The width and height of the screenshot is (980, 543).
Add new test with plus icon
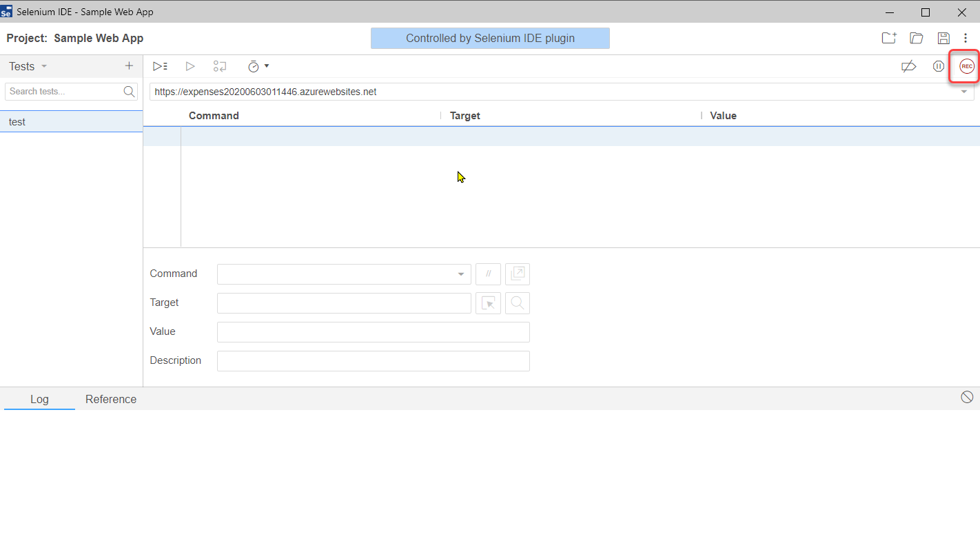(x=129, y=66)
